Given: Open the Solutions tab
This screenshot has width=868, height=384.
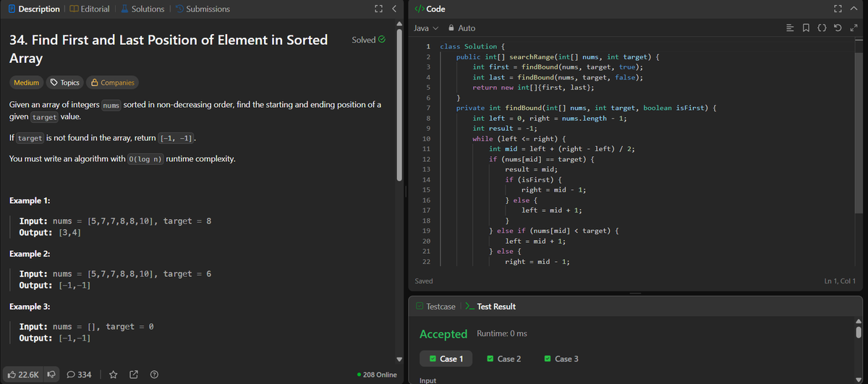Looking at the screenshot, I should pos(142,9).
